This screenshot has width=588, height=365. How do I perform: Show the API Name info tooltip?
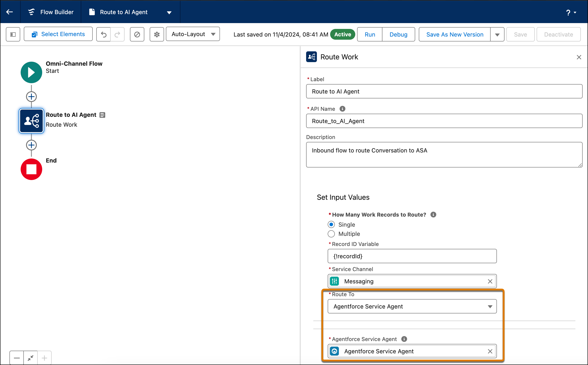342,109
